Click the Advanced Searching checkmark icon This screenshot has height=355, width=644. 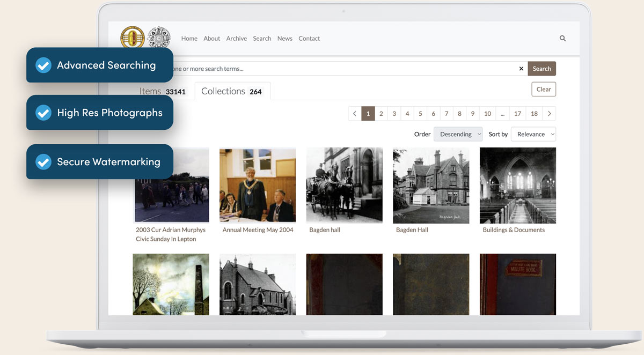43,65
